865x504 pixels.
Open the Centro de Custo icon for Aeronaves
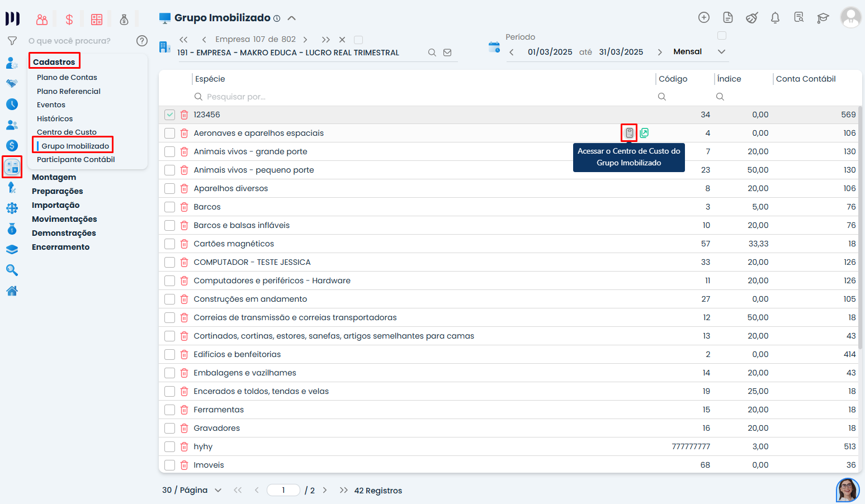tap(629, 133)
